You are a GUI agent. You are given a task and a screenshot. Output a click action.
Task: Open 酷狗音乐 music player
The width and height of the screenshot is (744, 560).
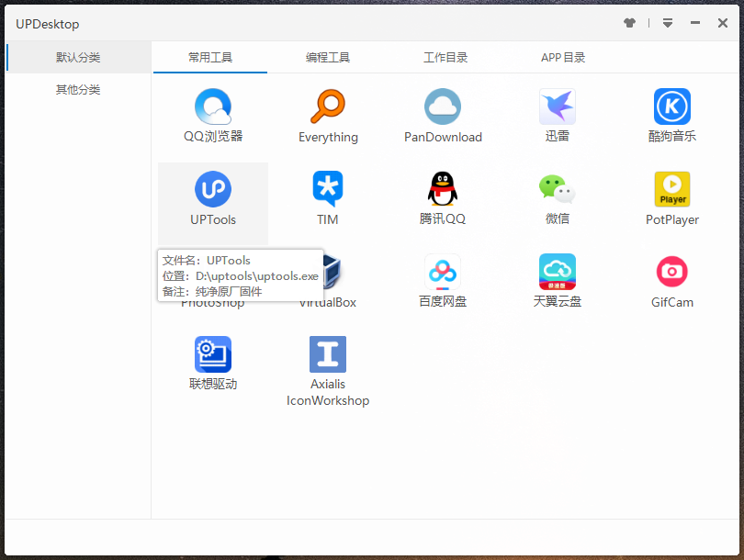coord(672,107)
